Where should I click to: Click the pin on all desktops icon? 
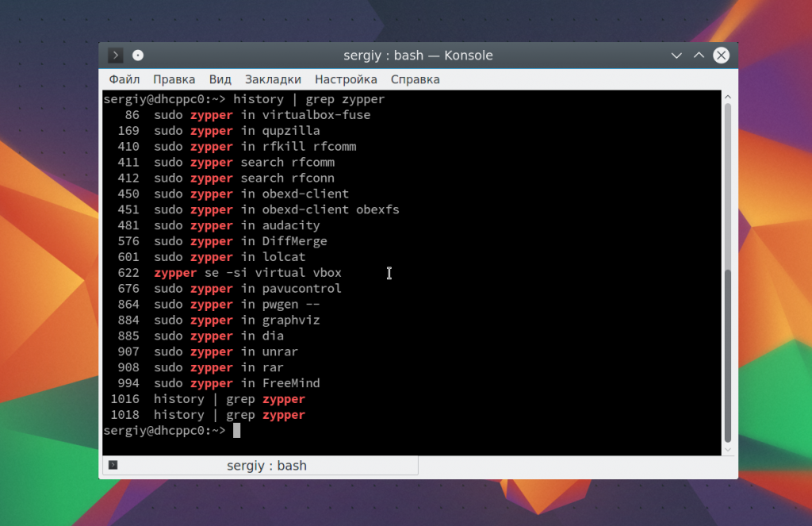click(x=138, y=56)
